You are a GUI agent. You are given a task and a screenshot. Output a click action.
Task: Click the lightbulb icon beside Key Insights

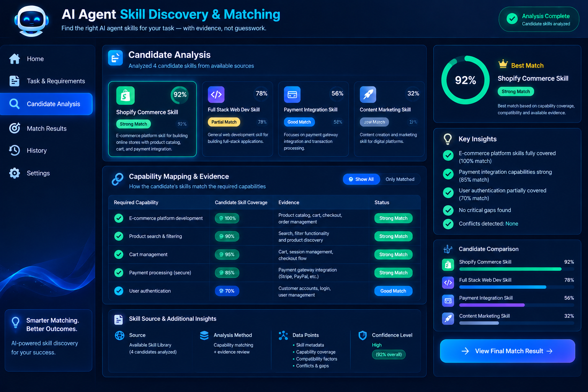[x=448, y=139]
